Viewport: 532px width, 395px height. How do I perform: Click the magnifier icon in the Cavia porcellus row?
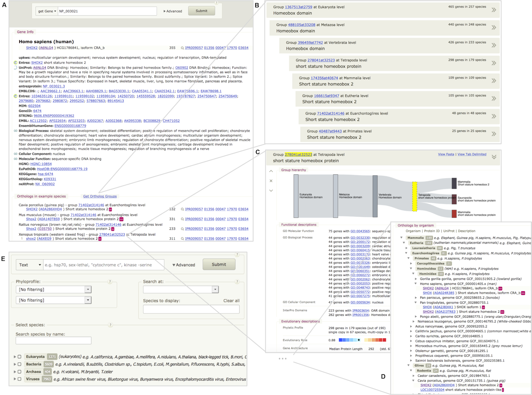pyautogui.click(x=182, y=209)
